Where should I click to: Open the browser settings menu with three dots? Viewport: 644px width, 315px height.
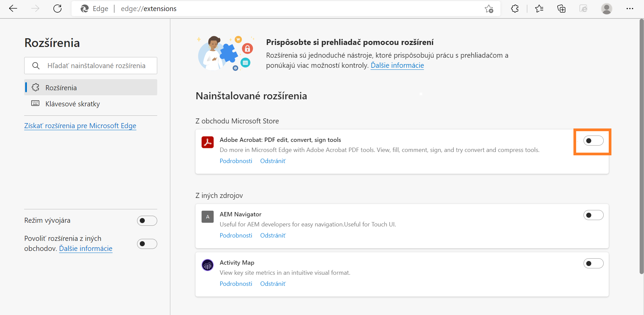630,9
